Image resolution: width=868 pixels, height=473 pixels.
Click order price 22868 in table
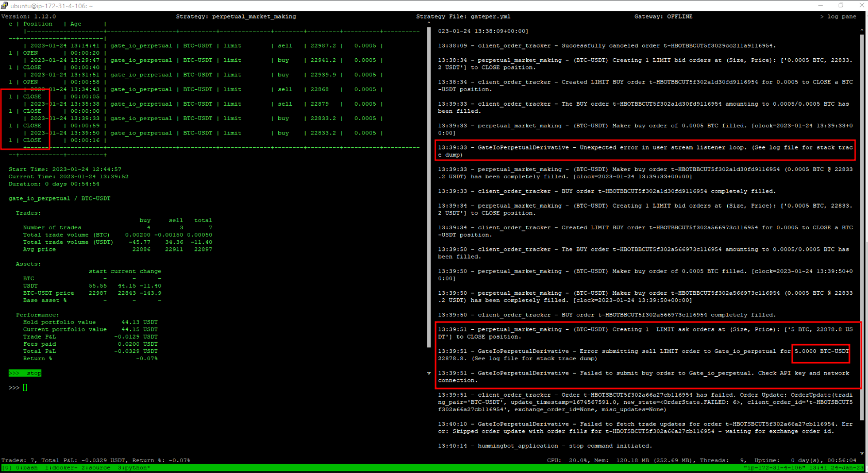[320, 89]
